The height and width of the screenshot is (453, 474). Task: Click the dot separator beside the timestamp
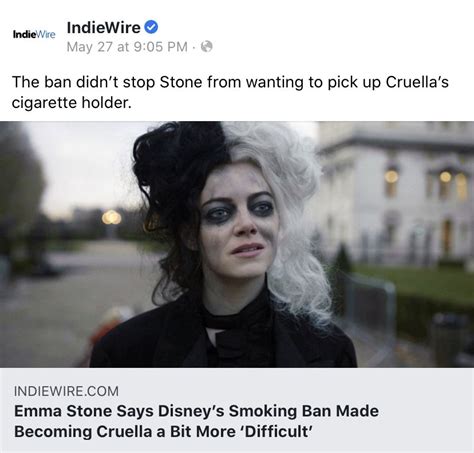pos(194,47)
